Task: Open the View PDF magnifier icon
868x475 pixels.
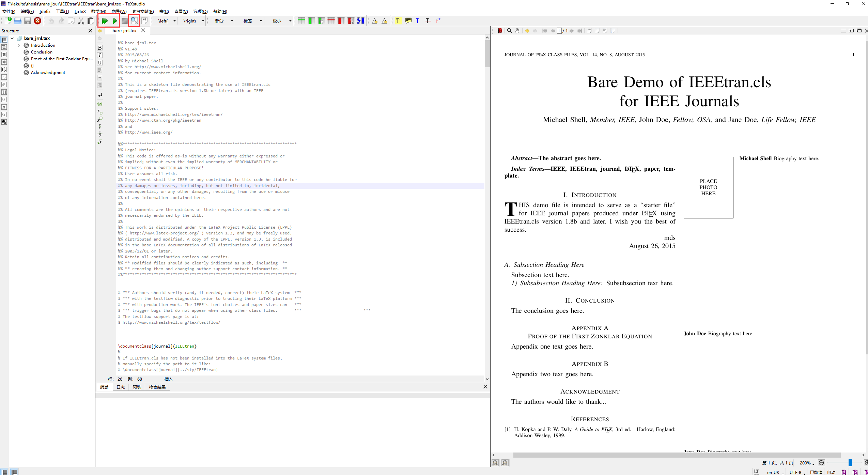Action: (134, 21)
